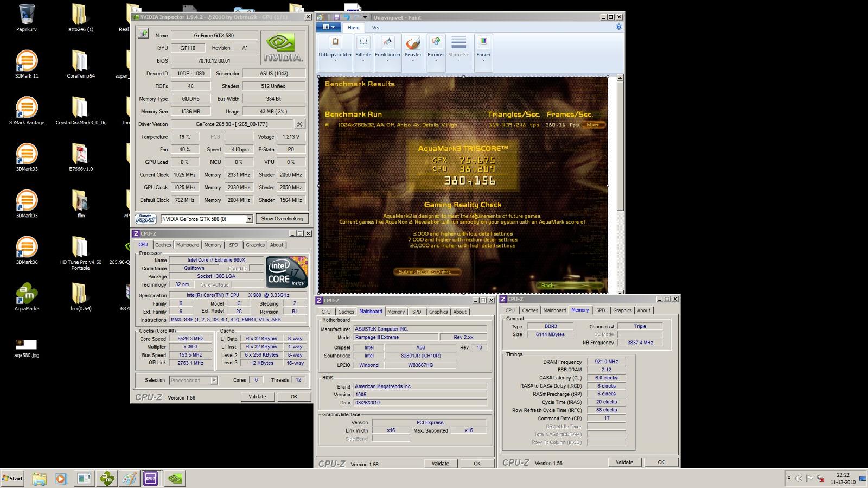Open the Paint application menu button
This screenshot has height=488, width=868.
tap(329, 27)
